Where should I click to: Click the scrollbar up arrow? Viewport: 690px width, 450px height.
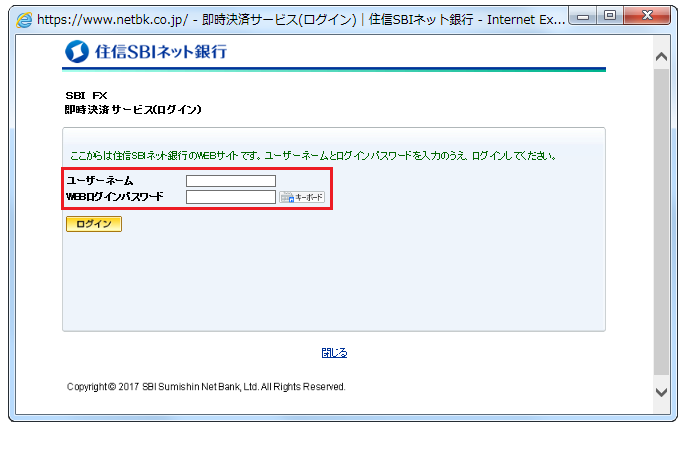tap(661, 57)
